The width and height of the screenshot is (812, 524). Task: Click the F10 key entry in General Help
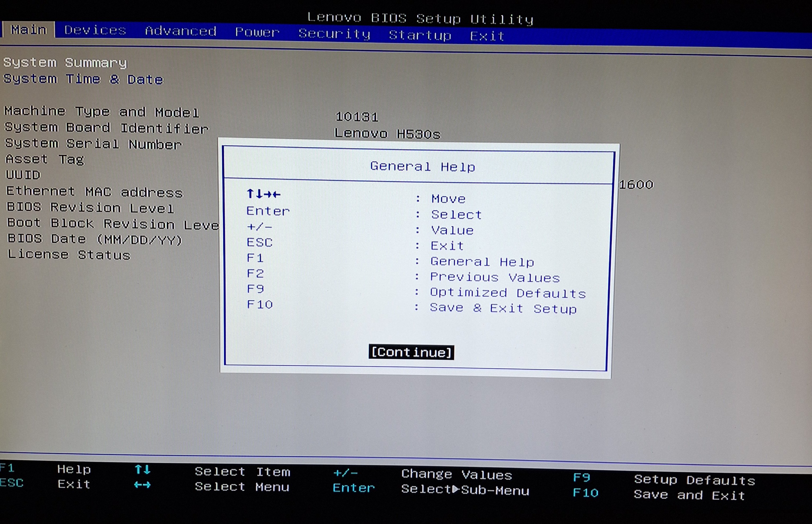pyautogui.click(x=260, y=304)
